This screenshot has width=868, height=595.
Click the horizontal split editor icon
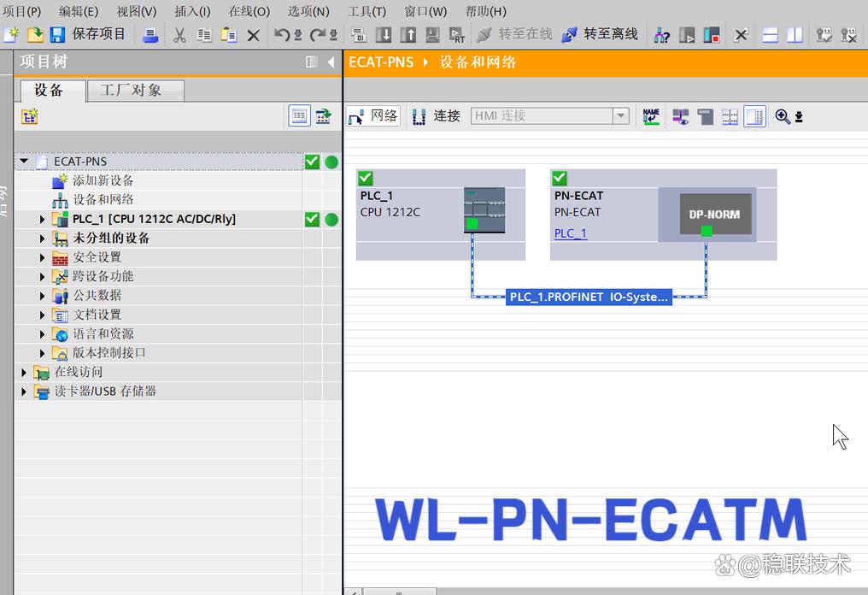[770, 35]
